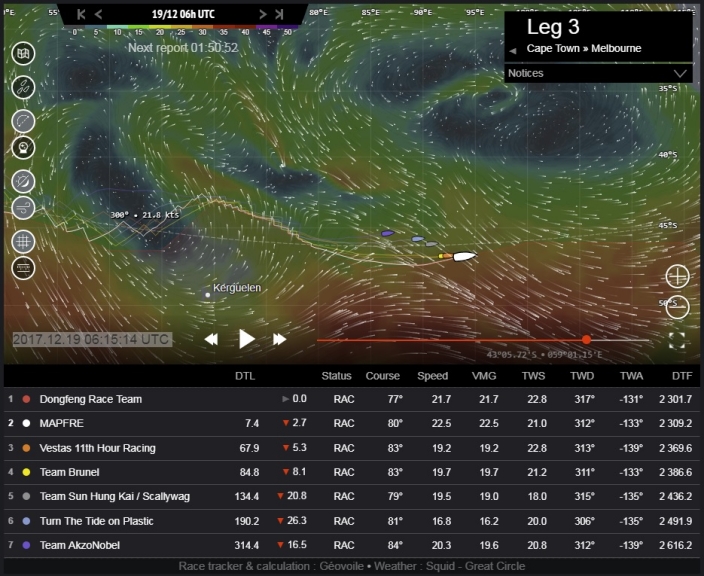
Task: Go to the next report
Action: 263,14
